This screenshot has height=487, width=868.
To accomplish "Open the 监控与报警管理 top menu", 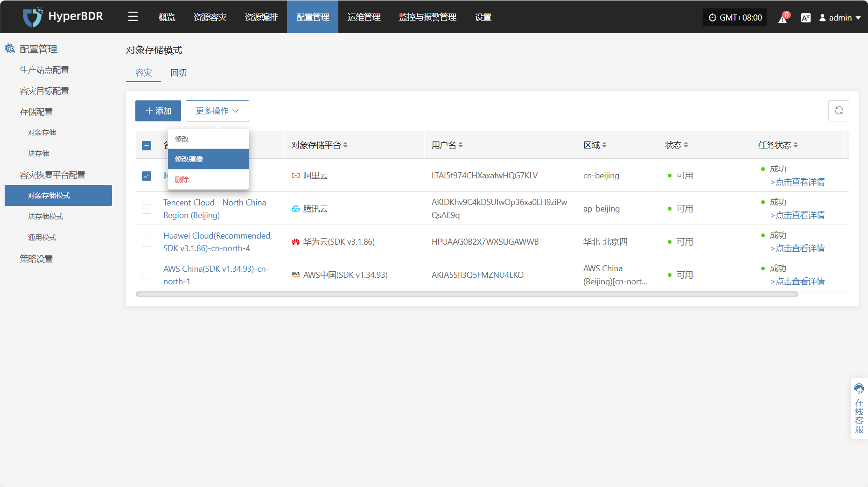I will 427,17.
